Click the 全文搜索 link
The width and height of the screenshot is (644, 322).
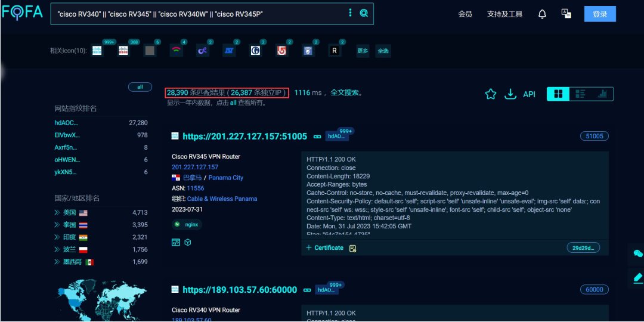[345, 93]
